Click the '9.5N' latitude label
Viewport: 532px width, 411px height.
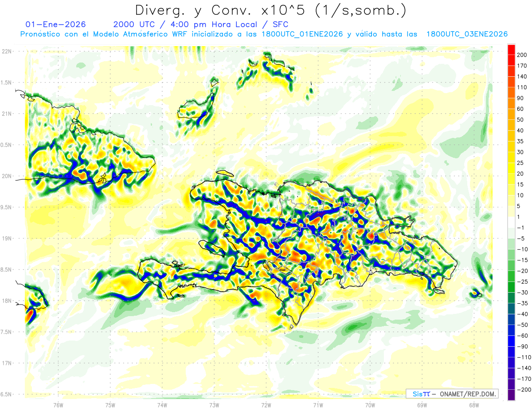coord(6,207)
